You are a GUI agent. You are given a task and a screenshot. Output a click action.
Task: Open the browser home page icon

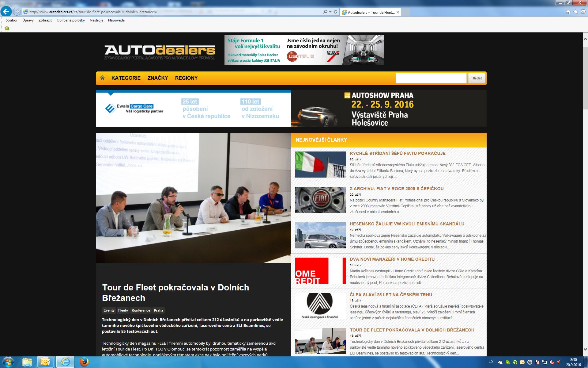[568, 12]
